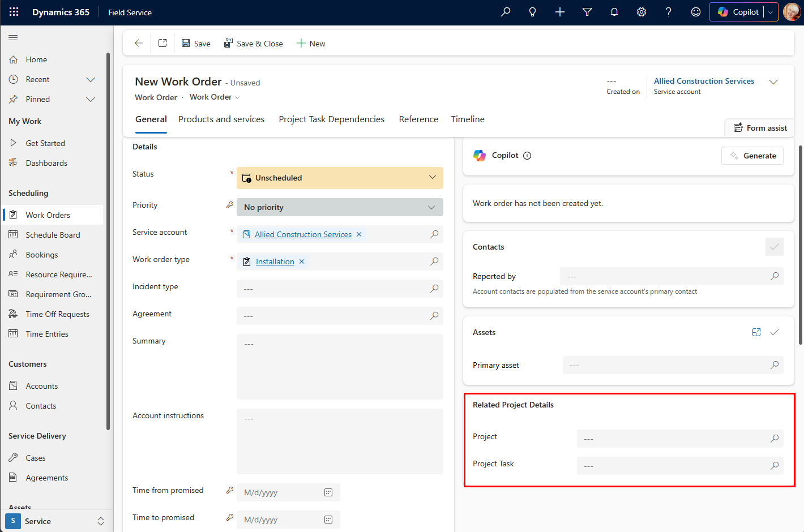Open Accounts under Customers
804x532 pixels.
click(53, 386)
